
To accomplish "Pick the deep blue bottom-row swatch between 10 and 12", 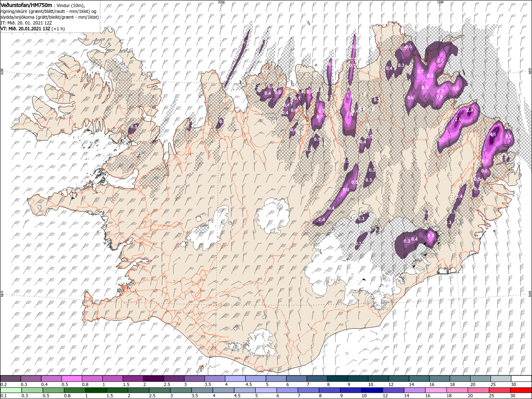I will click(x=372, y=390).
